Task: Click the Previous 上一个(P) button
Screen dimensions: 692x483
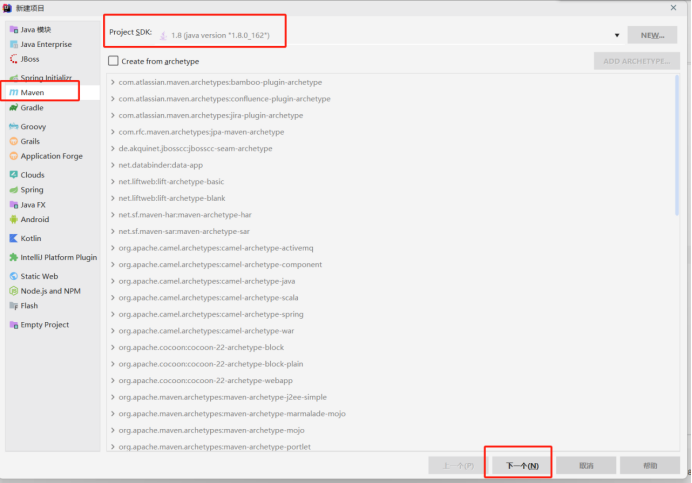Action: (x=458, y=465)
